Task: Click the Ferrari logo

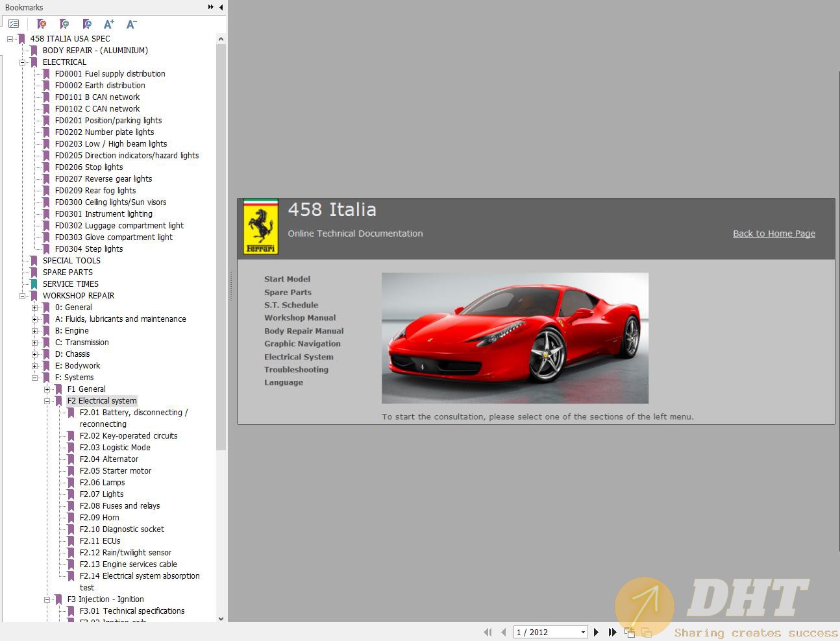Action: coord(260,226)
